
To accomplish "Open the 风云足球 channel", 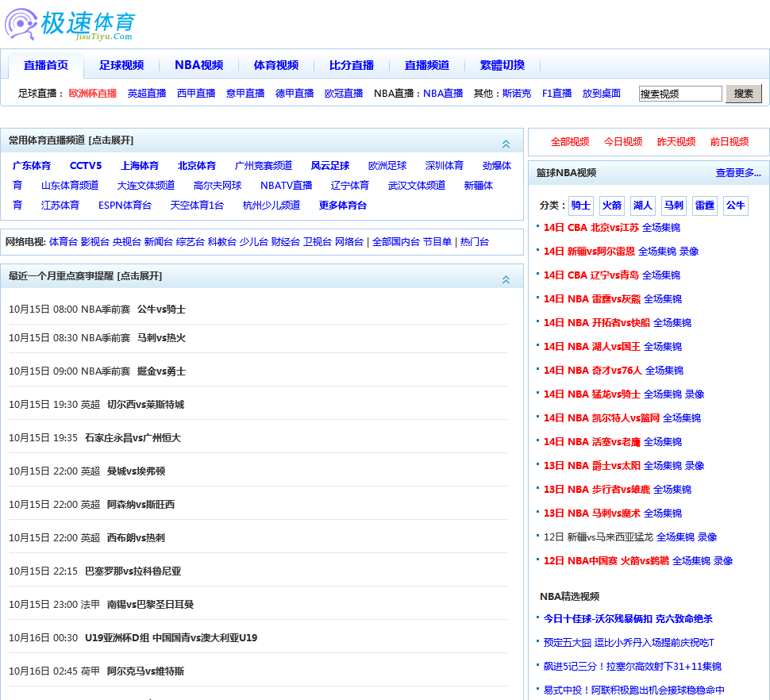I will pyautogui.click(x=330, y=165).
